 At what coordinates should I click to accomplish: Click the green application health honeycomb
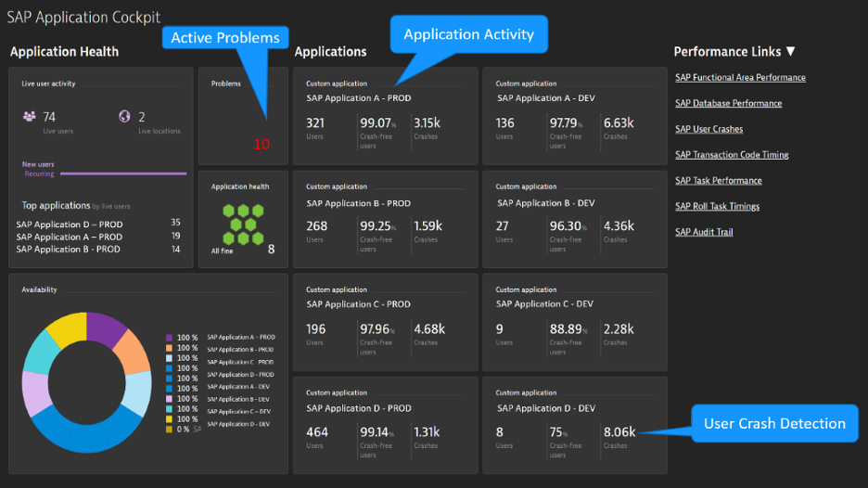pyautogui.click(x=243, y=225)
